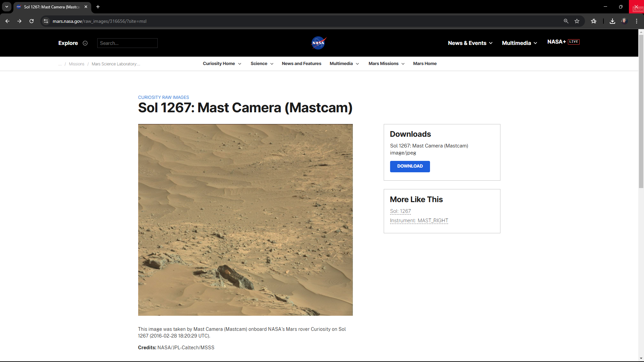Follow the Instrument: MAST_RIGHT link
The image size is (644, 362).
(x=419, y=221)
